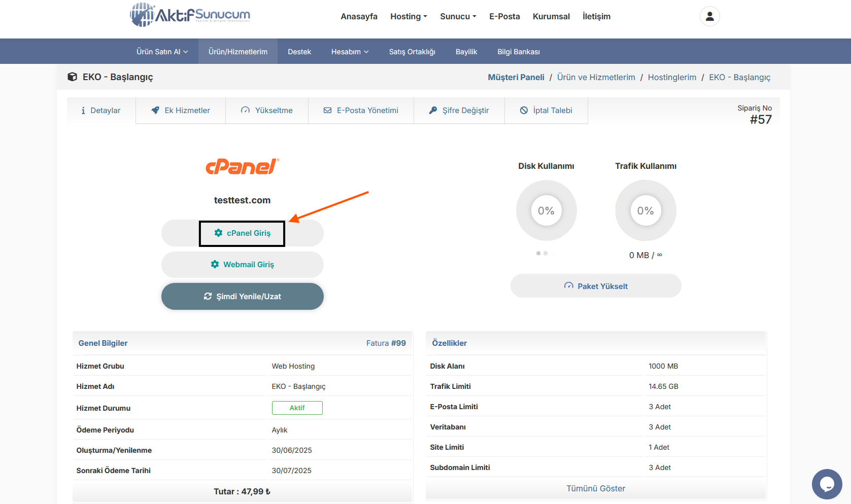Click the Şimdi Yenile/Uzat button
Screen dimensions: 851x504
pyautogui.click(x=242, y=296)
